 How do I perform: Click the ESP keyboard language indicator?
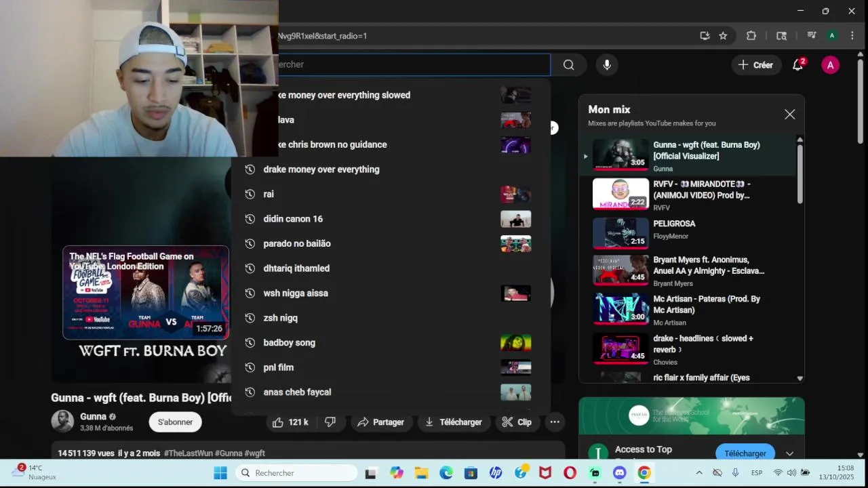(756, 472)
